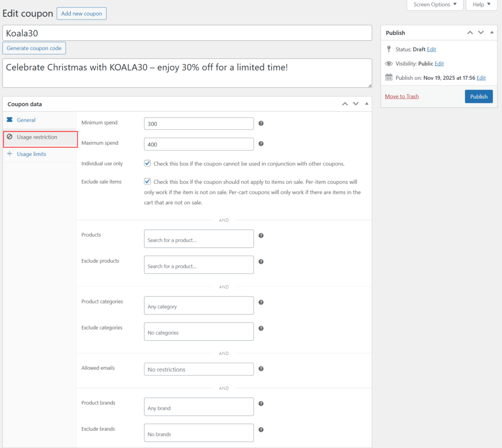Collapse the Coupon data panel toggle

tap(367, 104)
